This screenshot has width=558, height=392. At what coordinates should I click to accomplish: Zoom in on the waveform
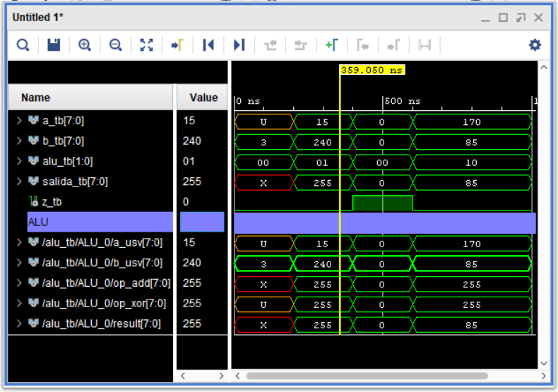pos(85,45)
